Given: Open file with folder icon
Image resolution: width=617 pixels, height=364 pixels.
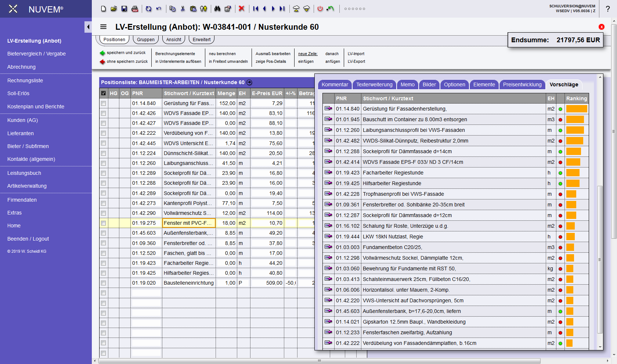Looking at the screenshot, I should point(114,8).
